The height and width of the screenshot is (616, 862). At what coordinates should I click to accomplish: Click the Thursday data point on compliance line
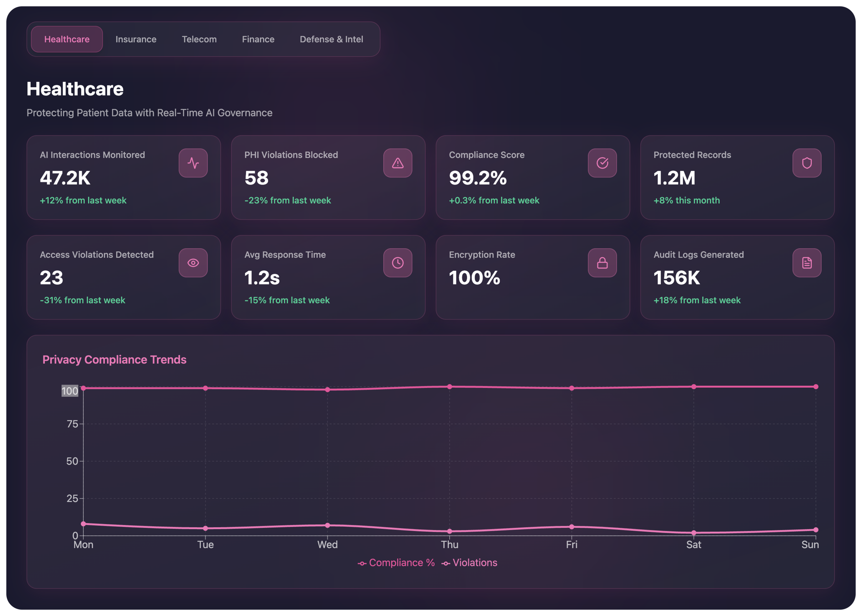(450, 387)
